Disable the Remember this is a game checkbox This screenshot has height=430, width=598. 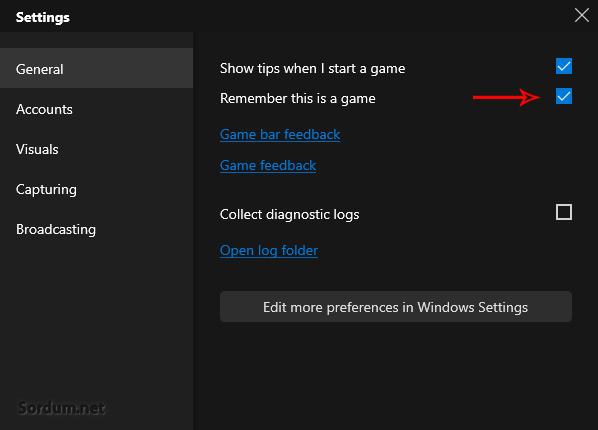(564, 96)
